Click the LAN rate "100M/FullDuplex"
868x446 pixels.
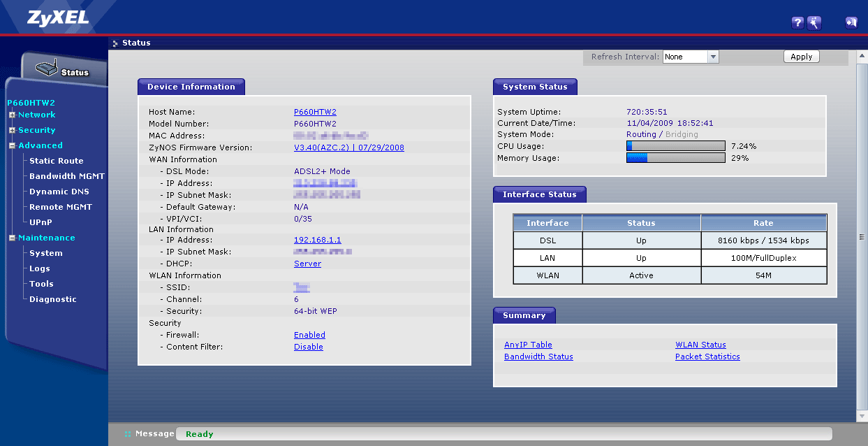coord(763,258)
